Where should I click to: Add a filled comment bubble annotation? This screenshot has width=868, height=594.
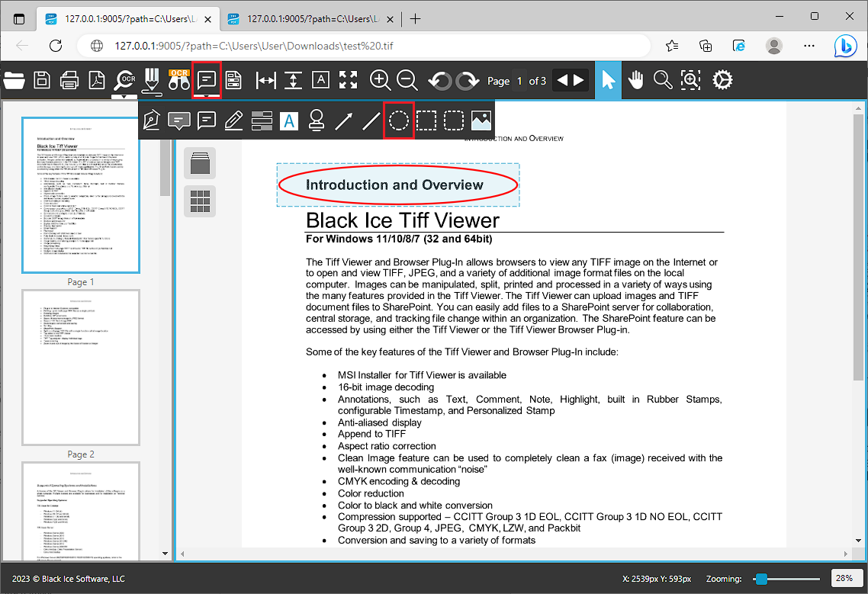click(178, 120)
